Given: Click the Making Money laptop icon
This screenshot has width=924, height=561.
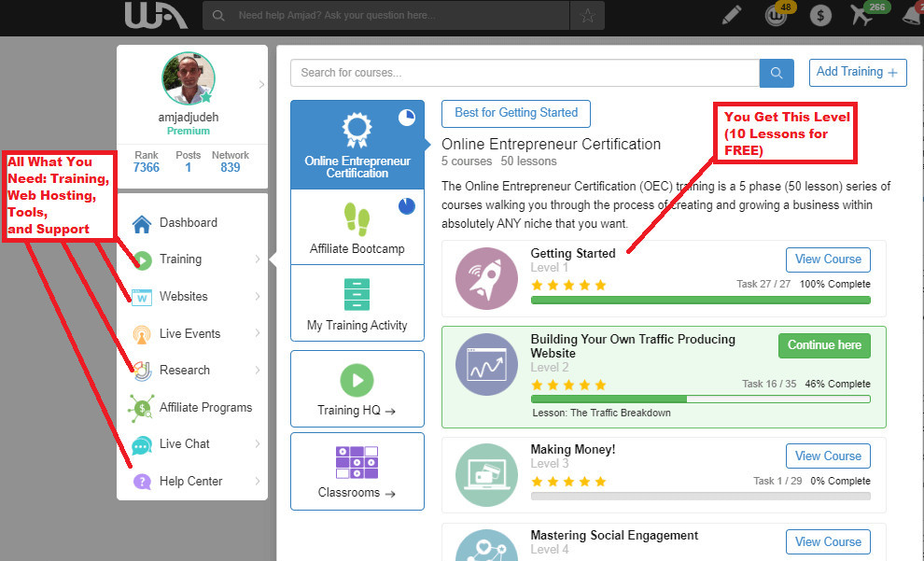Looking at the screenshot, I should click(x=487, y=475).
